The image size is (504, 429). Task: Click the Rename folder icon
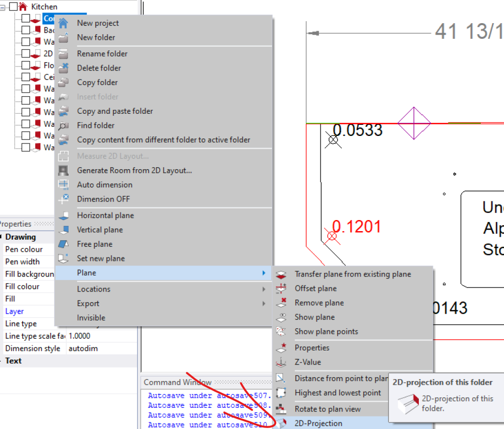coord(64,53)
